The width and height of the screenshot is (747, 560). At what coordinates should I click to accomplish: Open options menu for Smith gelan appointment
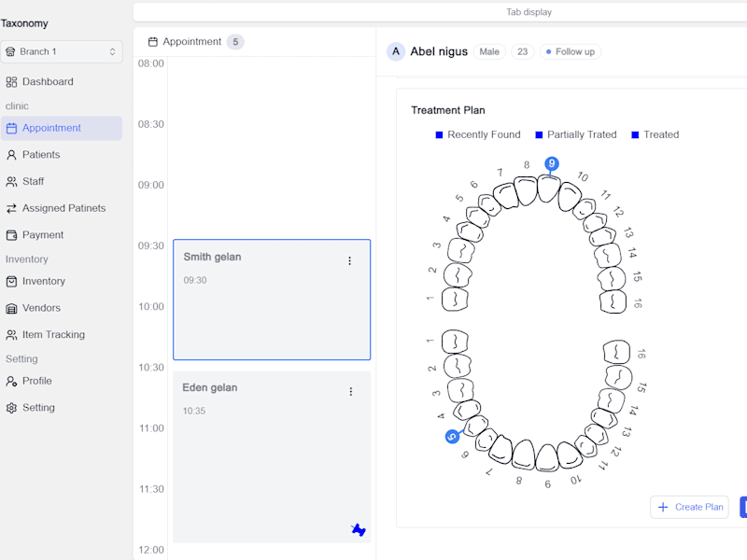tap(349, 261)
